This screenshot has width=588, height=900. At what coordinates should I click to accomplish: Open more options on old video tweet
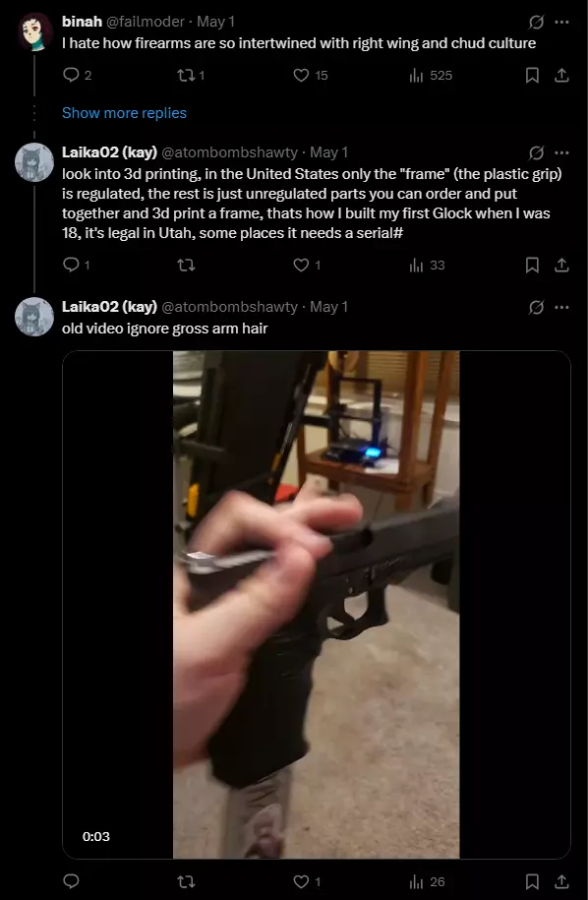(x=562, y=307)
